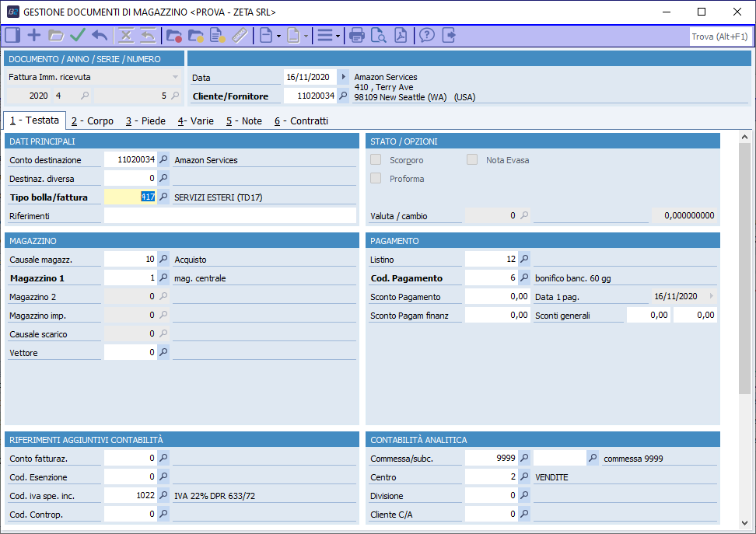Check the Proforma option
Screen dimensions: 756x534
pos(376,179)
